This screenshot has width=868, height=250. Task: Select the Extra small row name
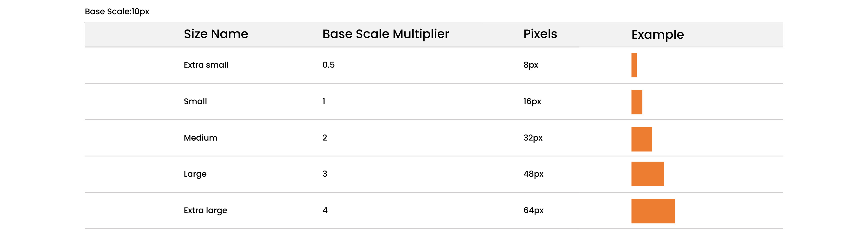(206, 65)
